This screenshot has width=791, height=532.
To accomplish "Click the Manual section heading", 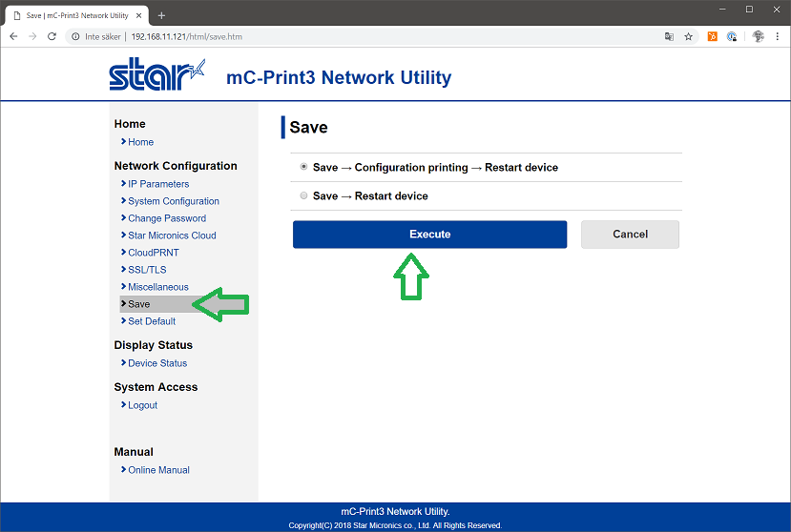I will [x=134, y=452].
